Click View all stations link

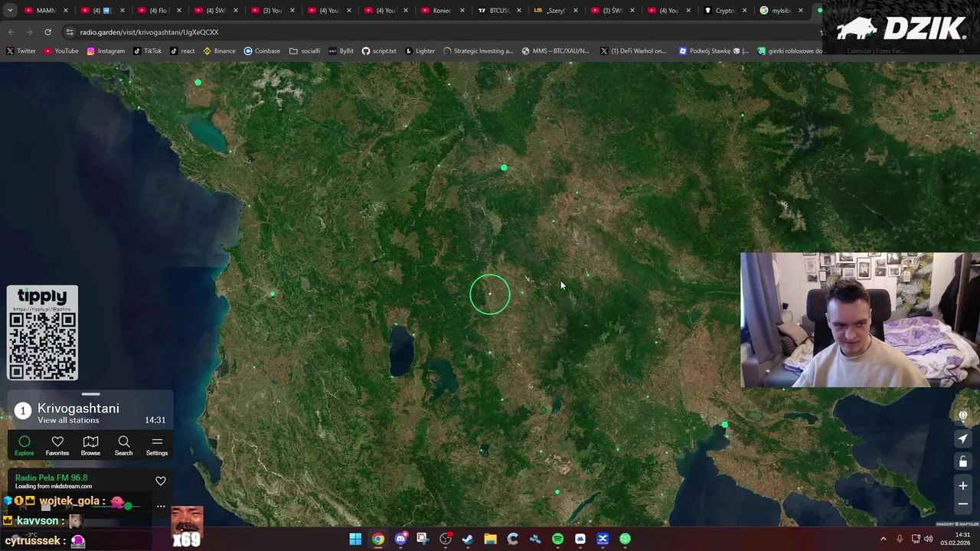(68, 420)
